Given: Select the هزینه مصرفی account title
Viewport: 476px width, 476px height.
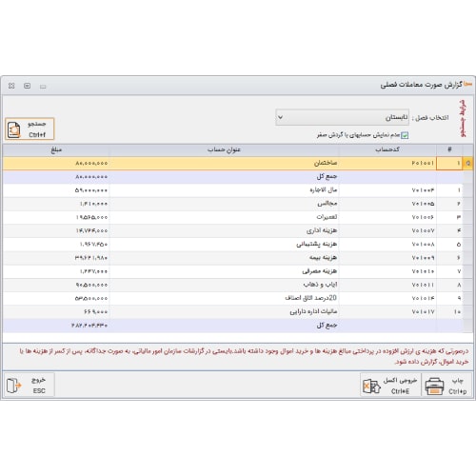Looking at the screenshot, I should (320, 271).
